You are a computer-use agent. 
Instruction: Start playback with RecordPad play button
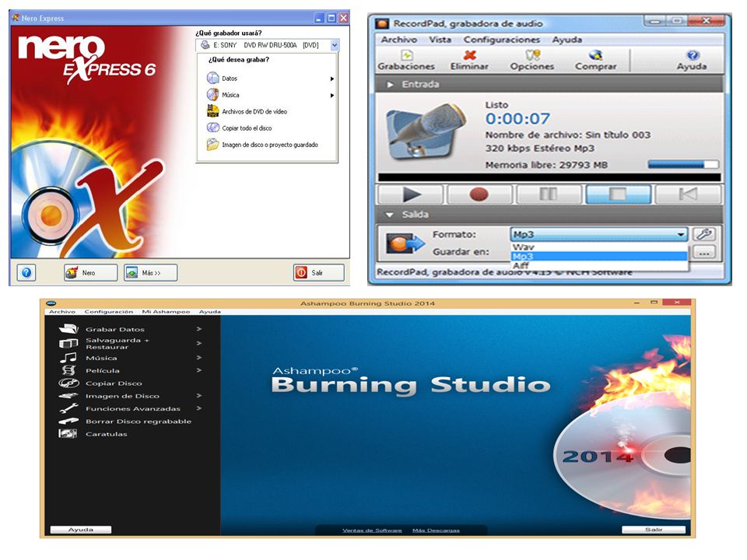point(411,194)
